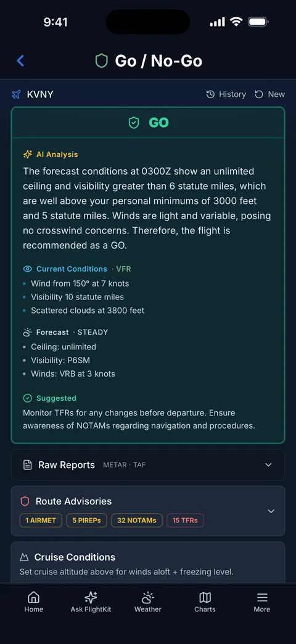
Task: Switch to the Home tab
Action: 34,602
